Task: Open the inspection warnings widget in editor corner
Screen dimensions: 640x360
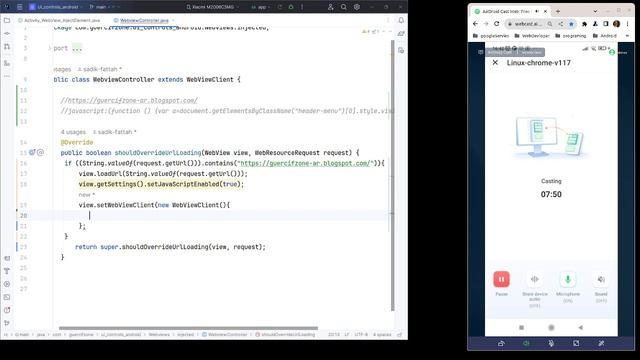Action: [371, 31]
